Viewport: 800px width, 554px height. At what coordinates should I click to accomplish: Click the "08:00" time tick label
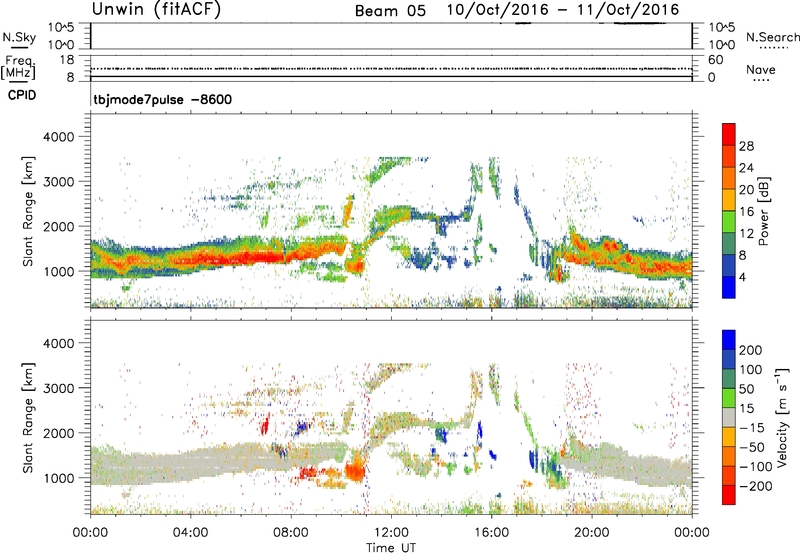[291, 533]
